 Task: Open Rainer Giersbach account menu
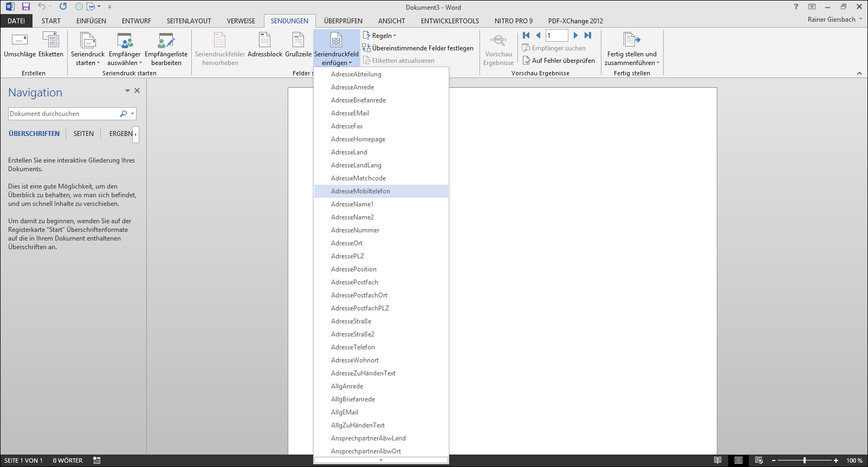pos(834,20)
